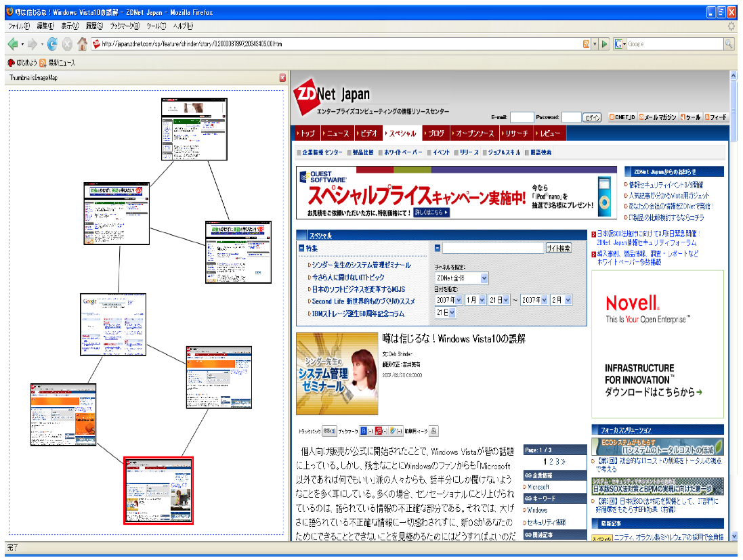Open the 履歴 menu
Screen dimensions: 743x560
coord(94,26)
